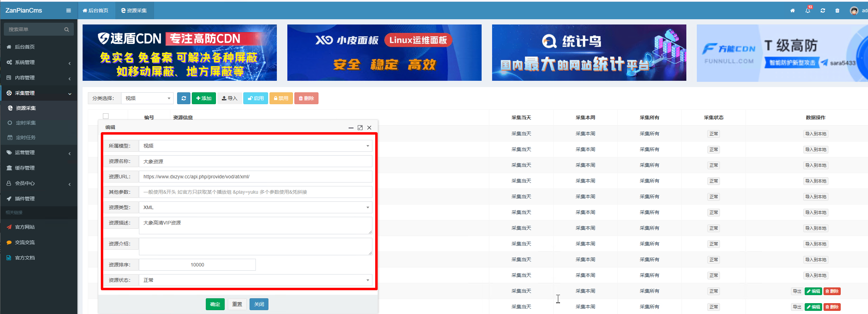Image resolution: width=868 pixels, height=314 pixels.
Task: Open the admin user avatar
Action: point(854,10)
